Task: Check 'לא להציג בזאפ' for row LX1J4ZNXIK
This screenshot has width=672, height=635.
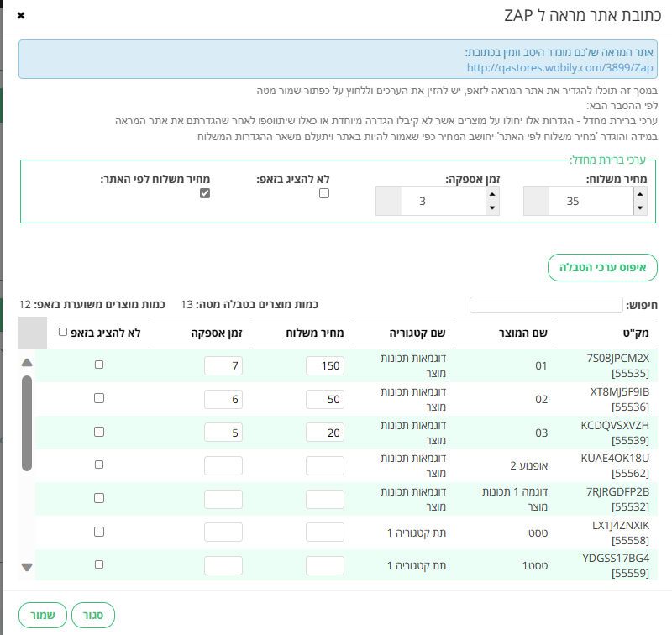Action: (x=99, y=532)
